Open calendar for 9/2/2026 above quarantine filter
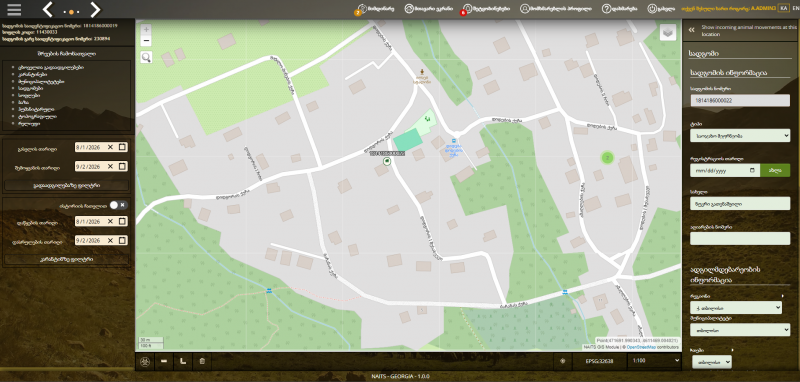 pyautogui.click(x=122, y=240)
